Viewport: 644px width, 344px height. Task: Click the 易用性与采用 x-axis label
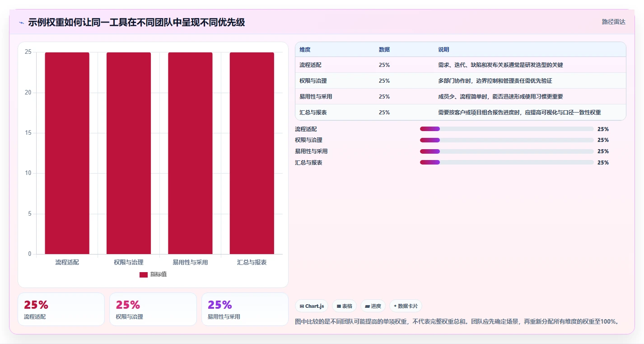[x=190, y=262]
